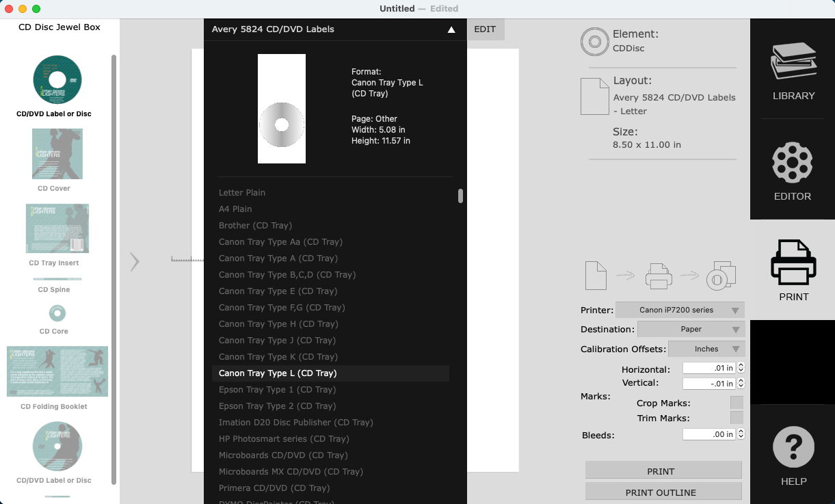Viewport: 835px width, 504px height.
Task: Select Epson Tray Type 1 in the list
Action: pos(277,389)
